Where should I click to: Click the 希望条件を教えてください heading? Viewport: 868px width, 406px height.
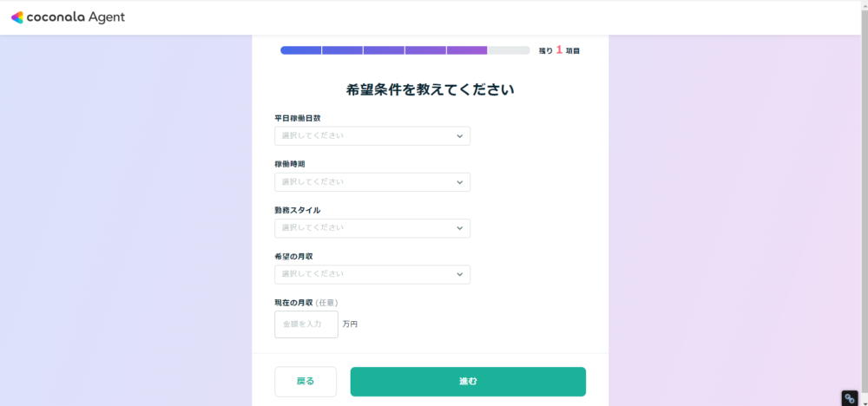(431, 89)
